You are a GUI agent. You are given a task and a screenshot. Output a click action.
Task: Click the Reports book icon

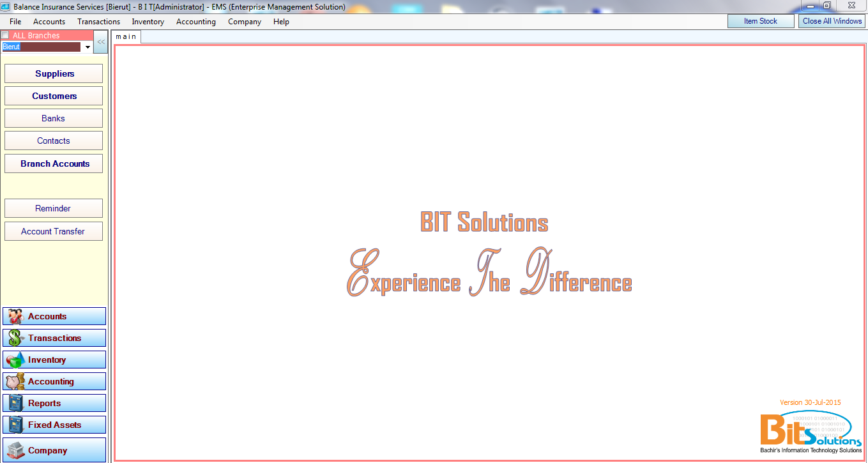pos(16,403)
